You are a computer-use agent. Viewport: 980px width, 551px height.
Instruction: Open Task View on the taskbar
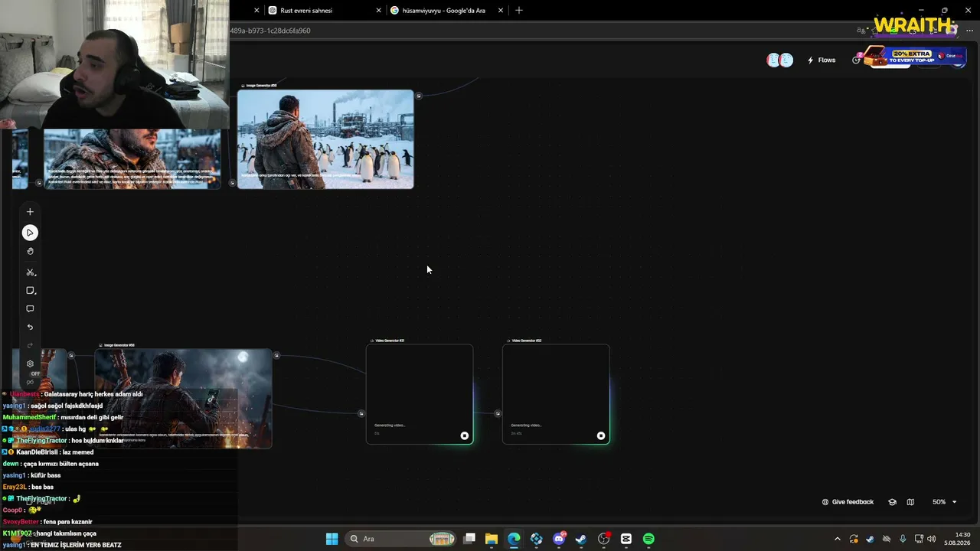pos(469,539)
